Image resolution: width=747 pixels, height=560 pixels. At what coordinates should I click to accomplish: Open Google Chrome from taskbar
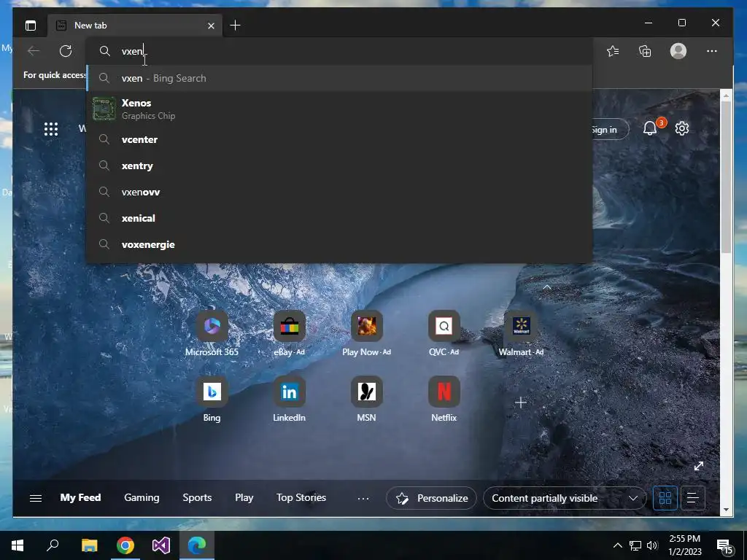coord(125,545)
